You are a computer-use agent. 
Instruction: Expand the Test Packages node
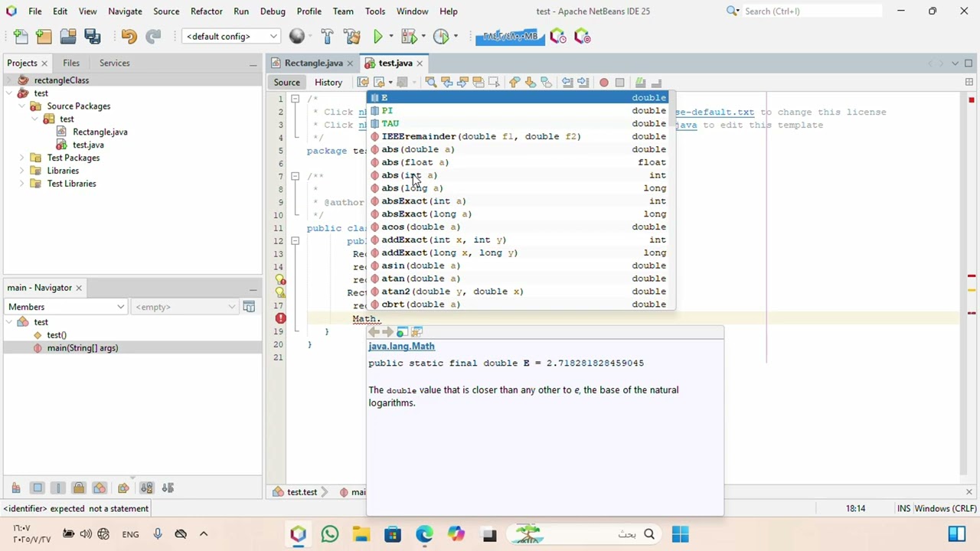(x=22, y=158)
